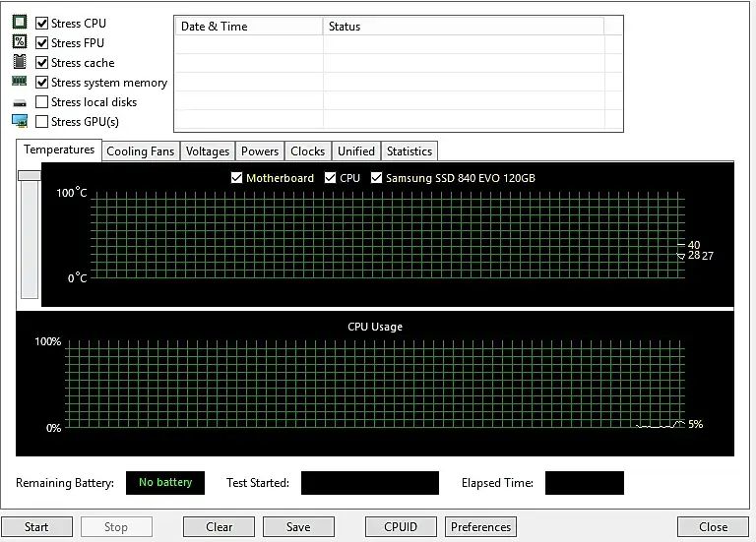The image size is (756, 542).
Task: Start the stability test
Action: [x=36, y=527]
